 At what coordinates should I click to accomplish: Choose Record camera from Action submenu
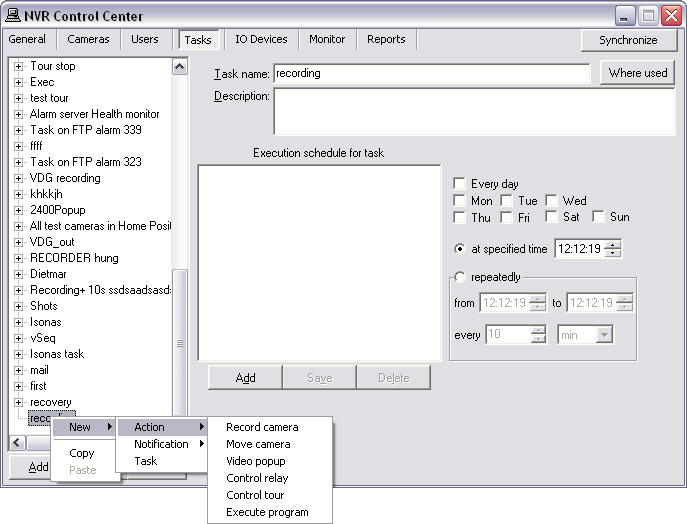pyautogui.click(x=269, y=427)
